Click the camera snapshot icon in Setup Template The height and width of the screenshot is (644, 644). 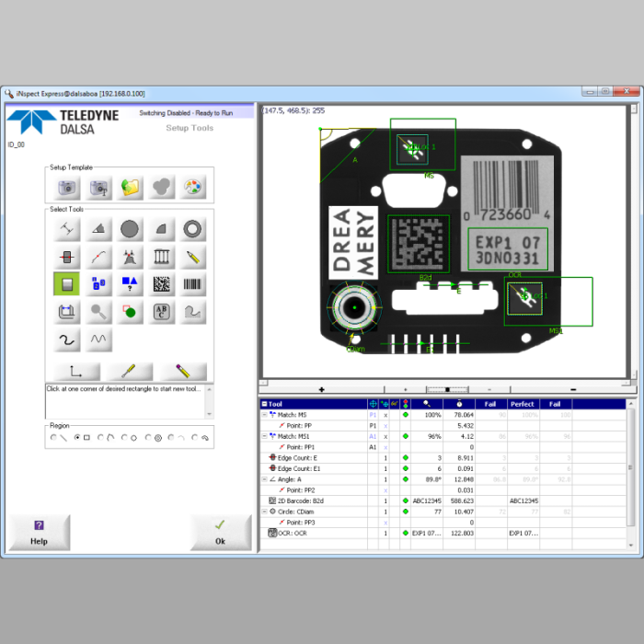point(66,188)
